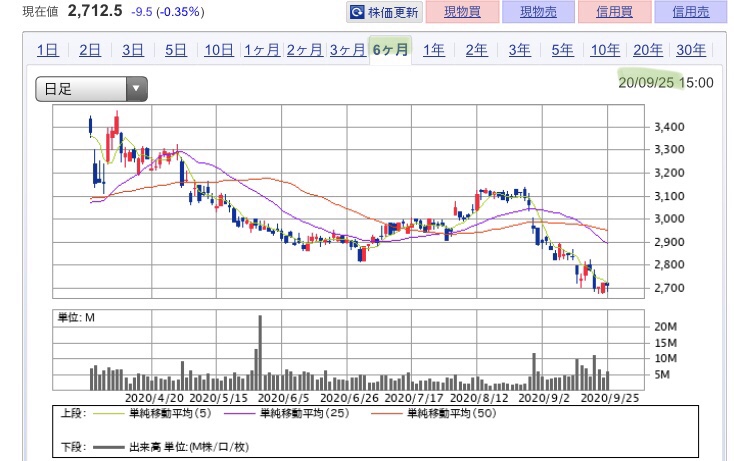Open the 信用売 order button
734x461 pixels.
[x=691, y=12]
